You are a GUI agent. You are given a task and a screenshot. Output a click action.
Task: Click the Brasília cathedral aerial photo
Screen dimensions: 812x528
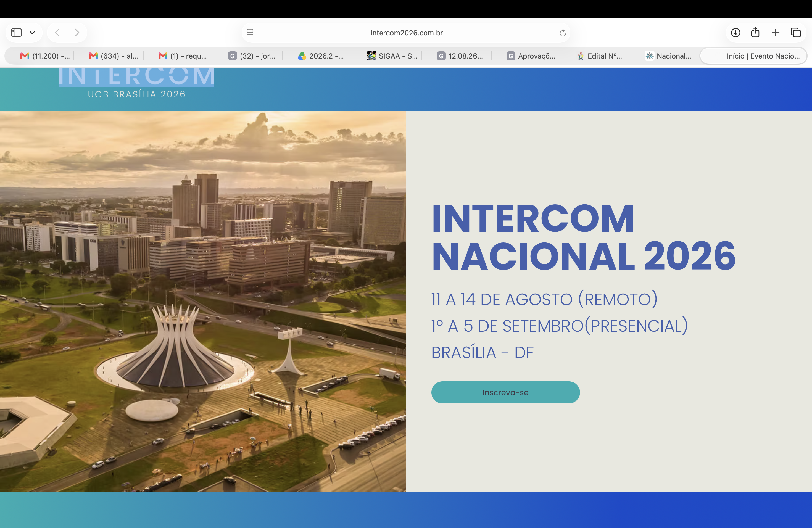pyautogui.click(x=203, y=301)
